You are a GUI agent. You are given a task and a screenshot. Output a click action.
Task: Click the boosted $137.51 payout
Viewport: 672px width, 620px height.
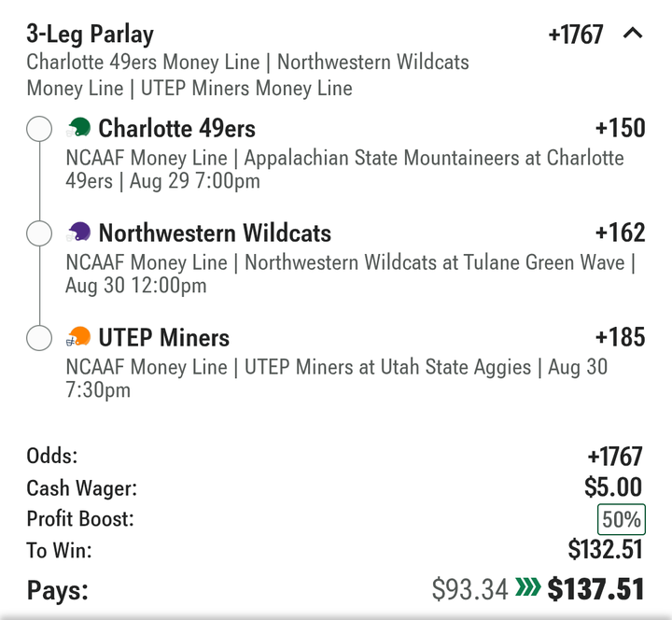(595, 589)
